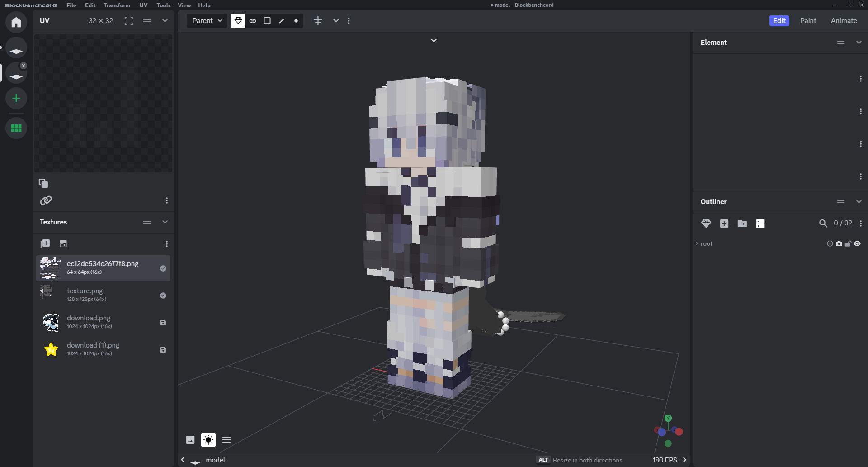868x467 pixels.
Task: Click the Add Group folder icon in Outliner
Action: pyautogui.click(x=742, y=224)
